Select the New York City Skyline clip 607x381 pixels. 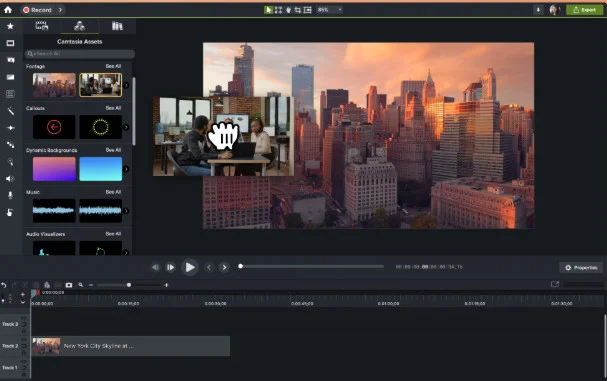coord(131,346)
